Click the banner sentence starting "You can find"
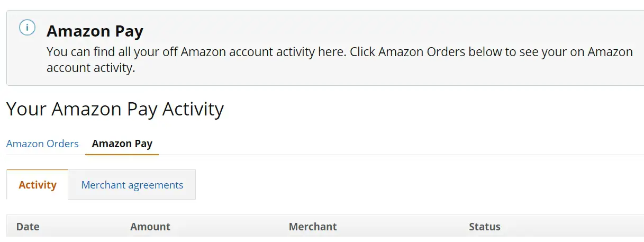Screen dimensions: 644x242 196,52
